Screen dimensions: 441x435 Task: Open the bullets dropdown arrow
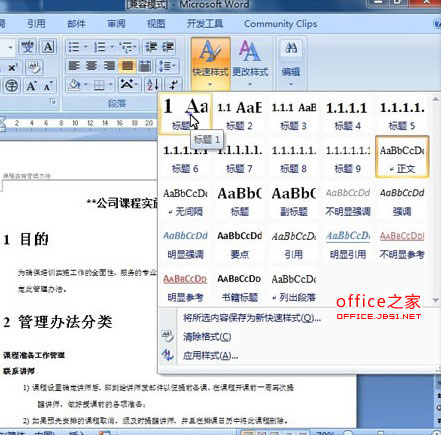(86, 47)
